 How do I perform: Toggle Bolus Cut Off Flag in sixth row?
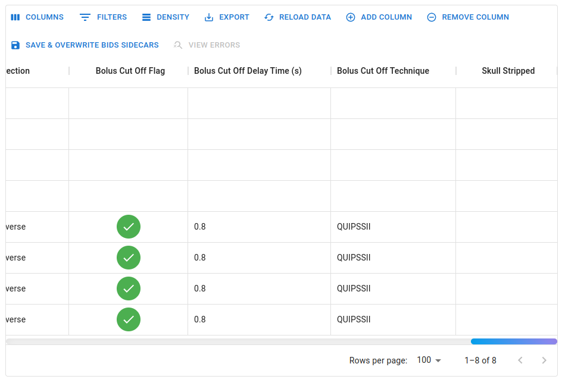coord(129,258)
